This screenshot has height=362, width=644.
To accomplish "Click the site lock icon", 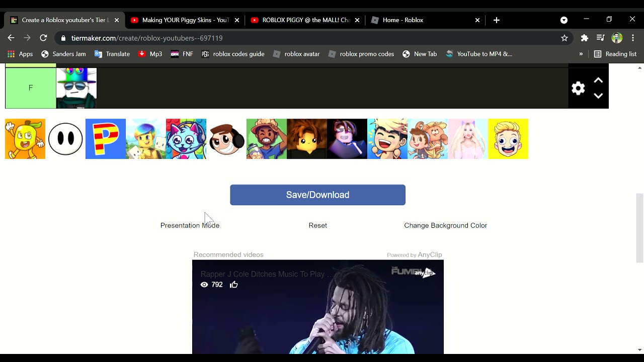I will (x=63, y=38).
